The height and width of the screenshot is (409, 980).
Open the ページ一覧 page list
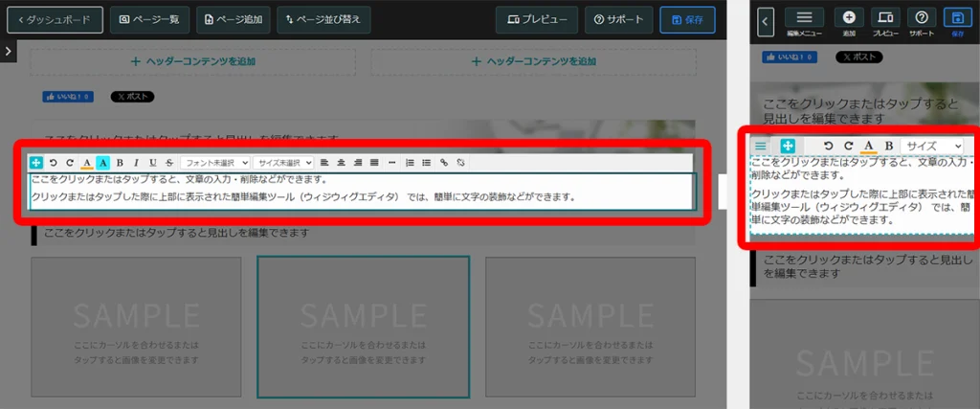click(148, 19)
